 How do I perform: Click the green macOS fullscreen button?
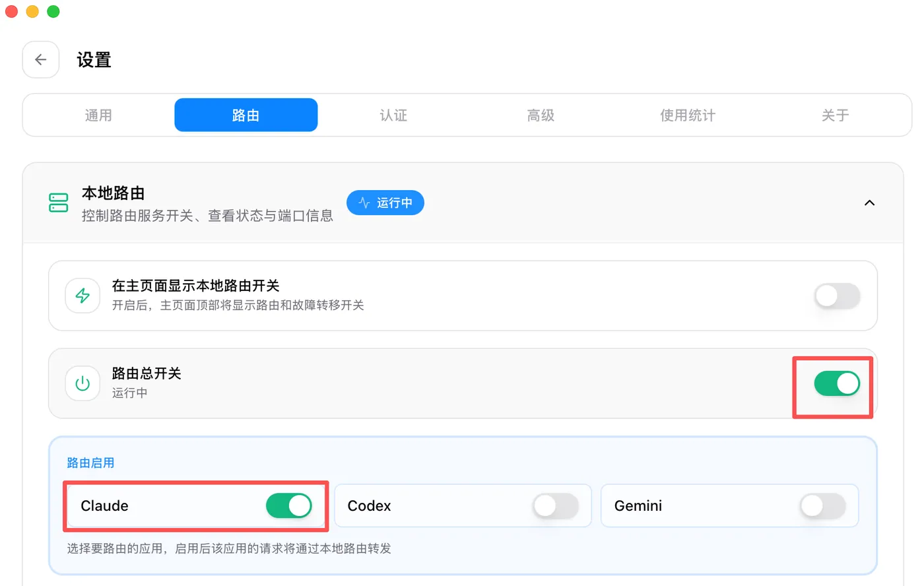click(53, 11)
